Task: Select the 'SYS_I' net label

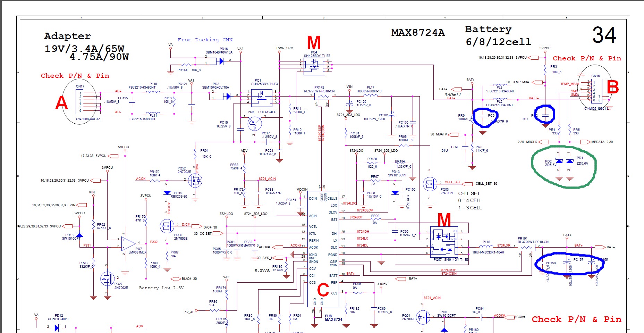Action: tap(268, 258)
